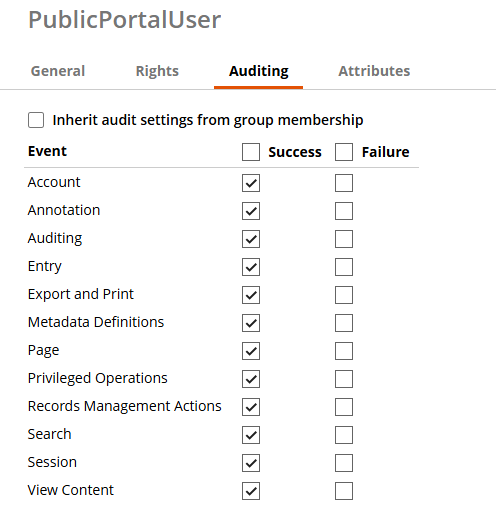The image size is (496, 516).
Task: Enable Failure for Metadata Definitions
Action: pyautogui.click(x=344, y=323)
